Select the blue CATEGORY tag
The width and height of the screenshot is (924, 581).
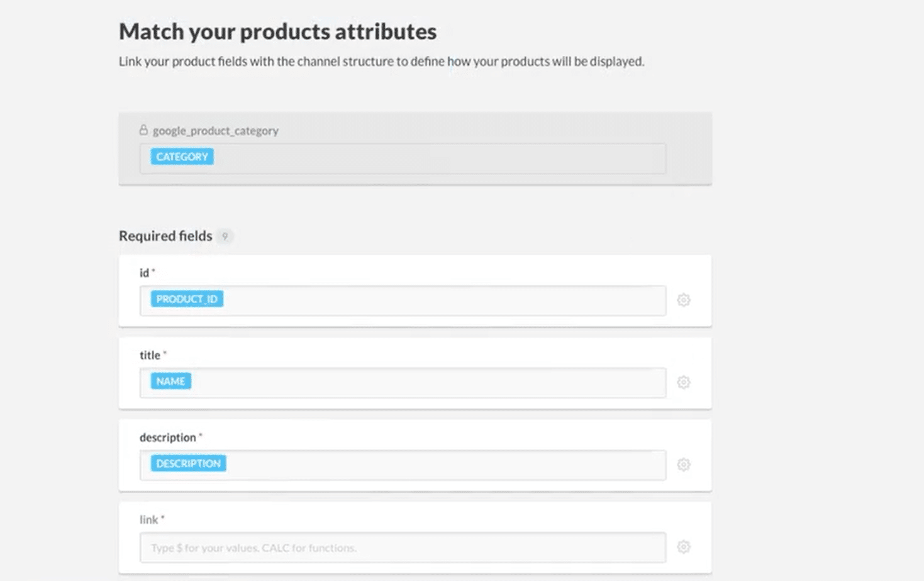(x=182, y=157)
